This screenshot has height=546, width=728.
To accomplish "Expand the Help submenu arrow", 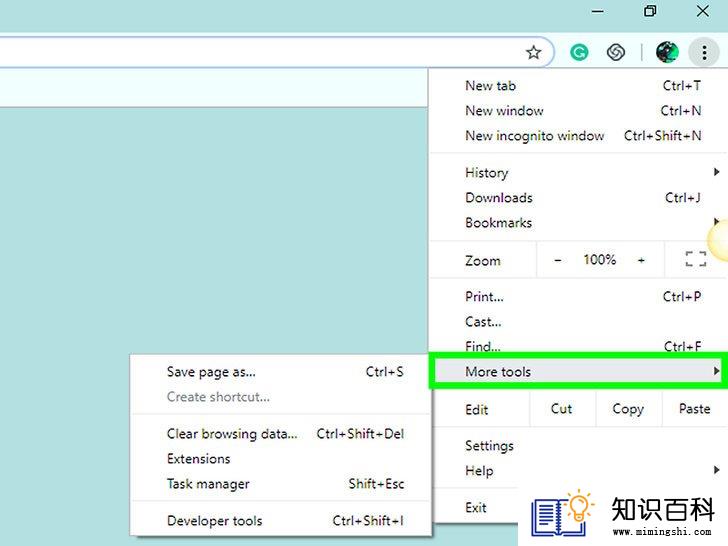I will (x=716, y=470).
